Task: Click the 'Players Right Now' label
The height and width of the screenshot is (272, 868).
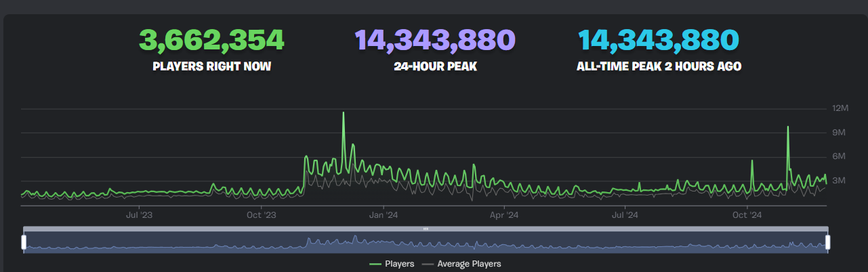Action: click(211, 67)
